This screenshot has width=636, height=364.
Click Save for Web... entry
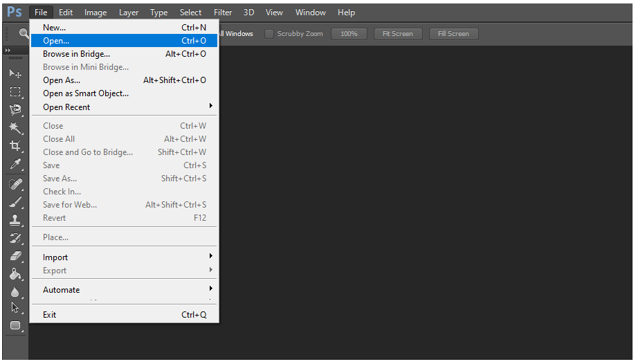click(124, 205)
